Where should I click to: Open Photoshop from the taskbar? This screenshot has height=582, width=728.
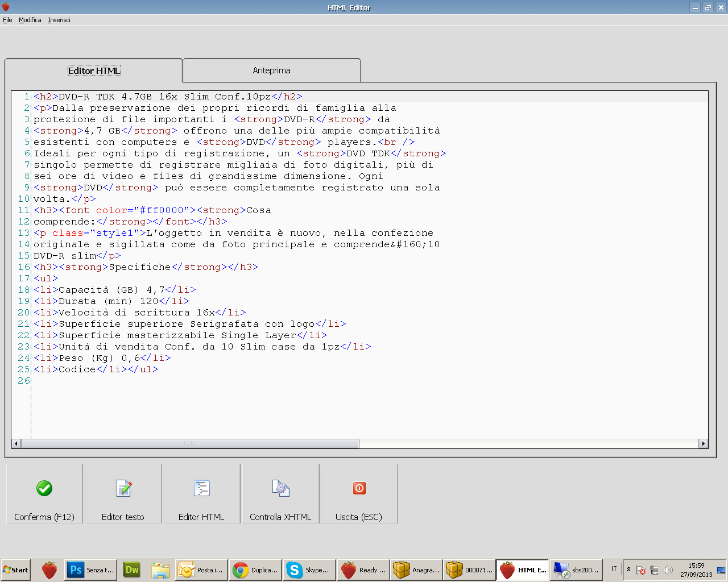click(90, 570)
